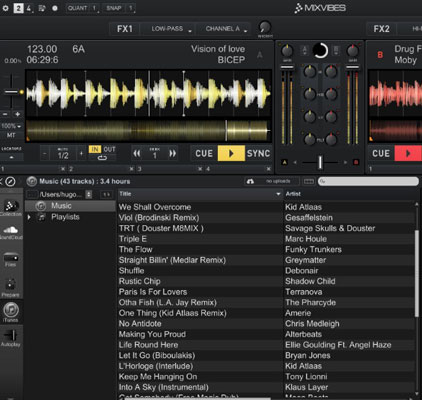Screen dimensions: 422x400
Task: Open the /Users/hugo path stepper dropdown
Action: pyautogui.click(x=89, y=194)
